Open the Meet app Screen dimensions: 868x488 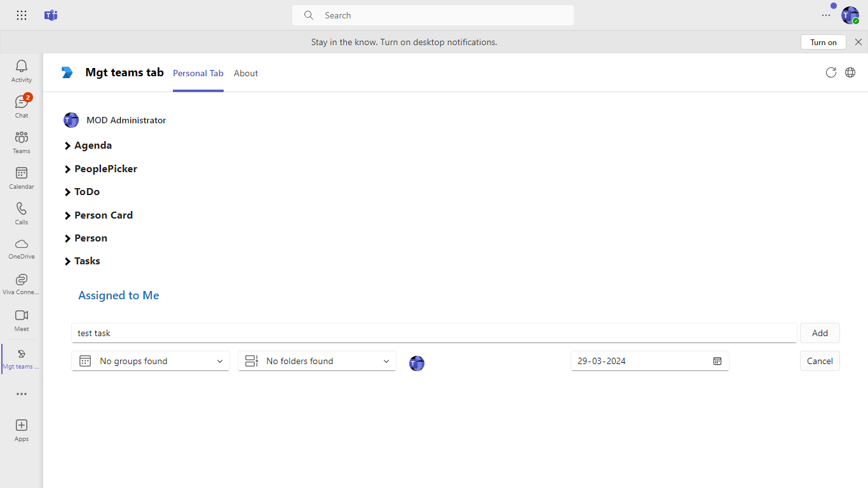(22, 320)
